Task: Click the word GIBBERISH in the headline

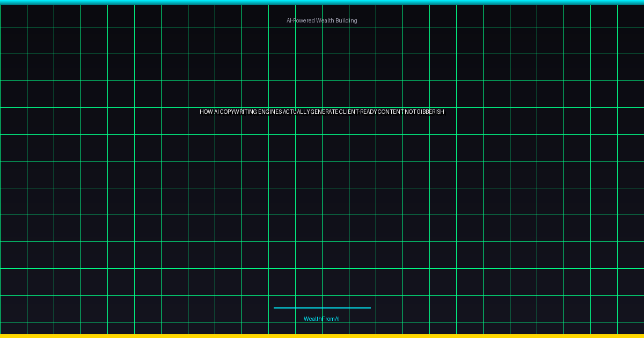Action: coord(431,112)
